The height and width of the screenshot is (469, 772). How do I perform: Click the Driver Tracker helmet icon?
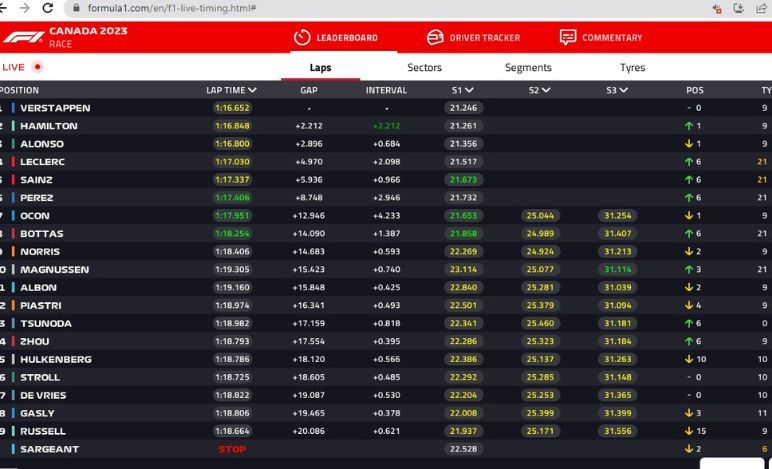coord(435,38)
